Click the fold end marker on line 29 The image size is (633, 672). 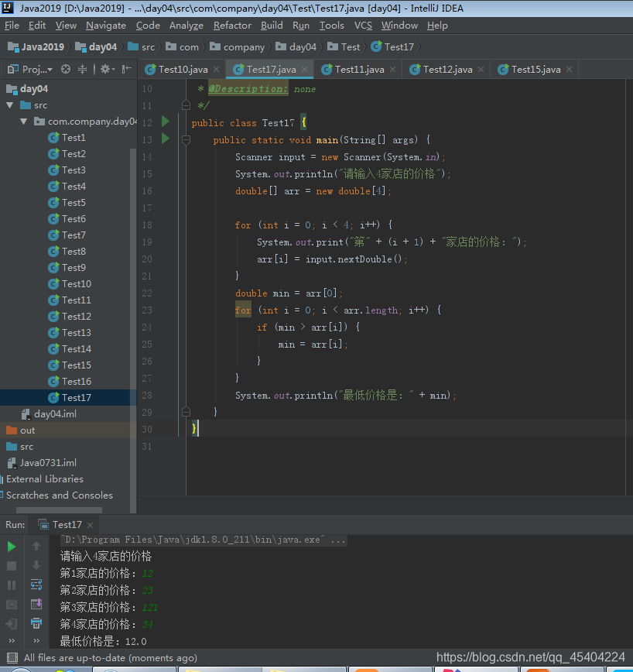pos(186,412)
